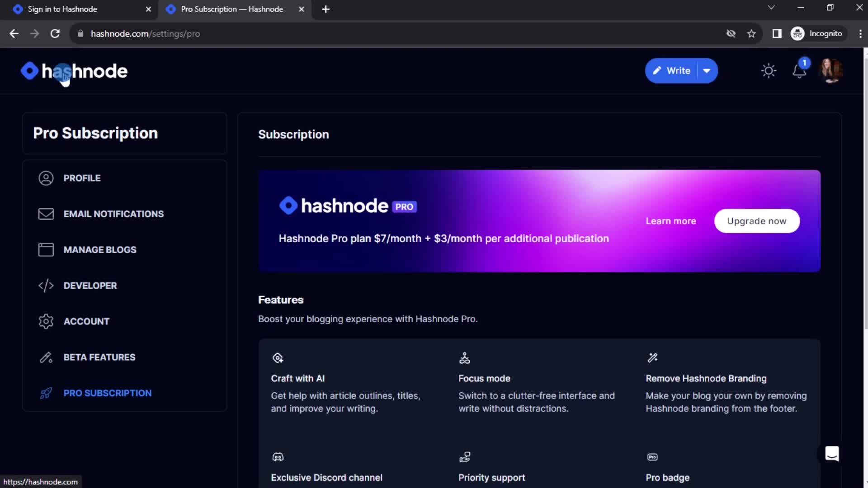Image resolution: width=868 pixels, height=488 pixels.
Task: Click the Focus mode heading
Action: (x=484, y=379)
